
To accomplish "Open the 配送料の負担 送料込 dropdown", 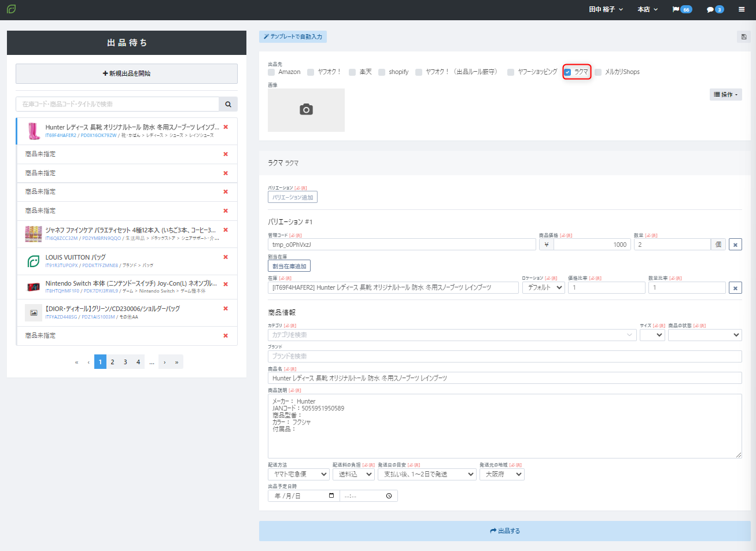I will (x=354, y=474).
